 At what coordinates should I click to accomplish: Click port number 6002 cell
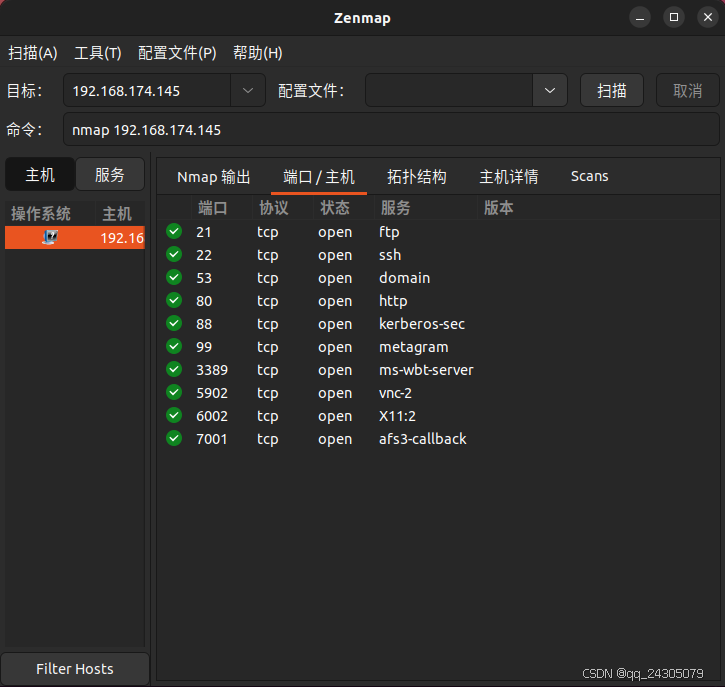[x=212, y=416]
